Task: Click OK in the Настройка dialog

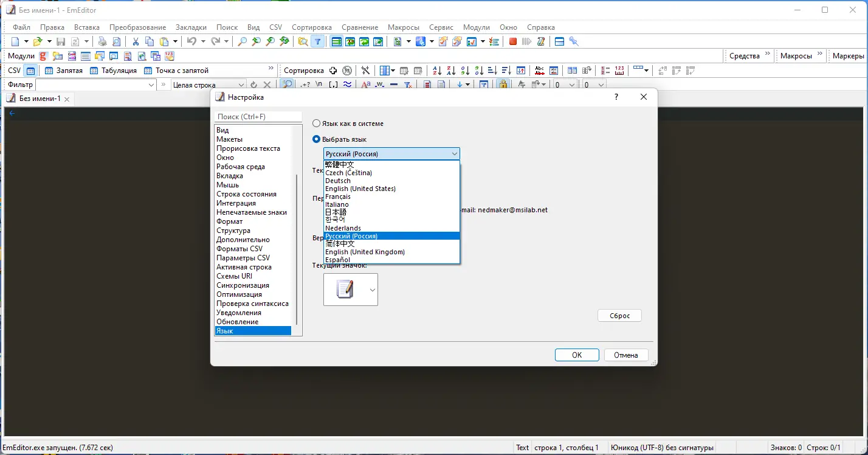Action: pyautogui.click(x=577, y=355)
